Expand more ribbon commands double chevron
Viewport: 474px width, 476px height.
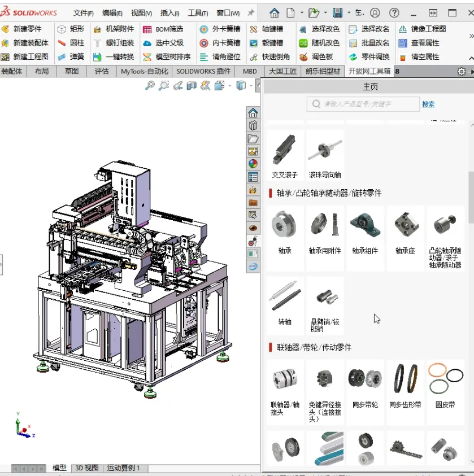(x=471, y=36)
